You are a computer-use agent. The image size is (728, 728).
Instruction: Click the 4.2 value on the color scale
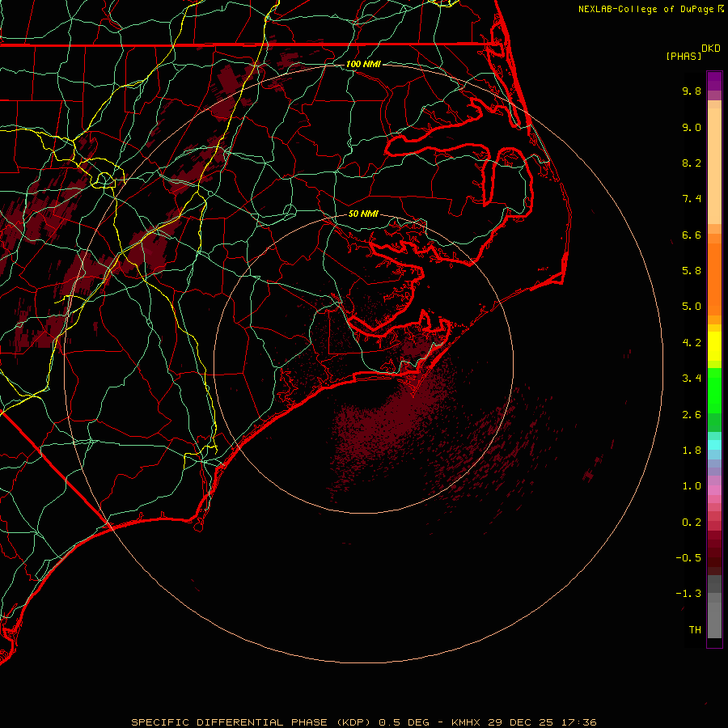[x=692, y=343]
